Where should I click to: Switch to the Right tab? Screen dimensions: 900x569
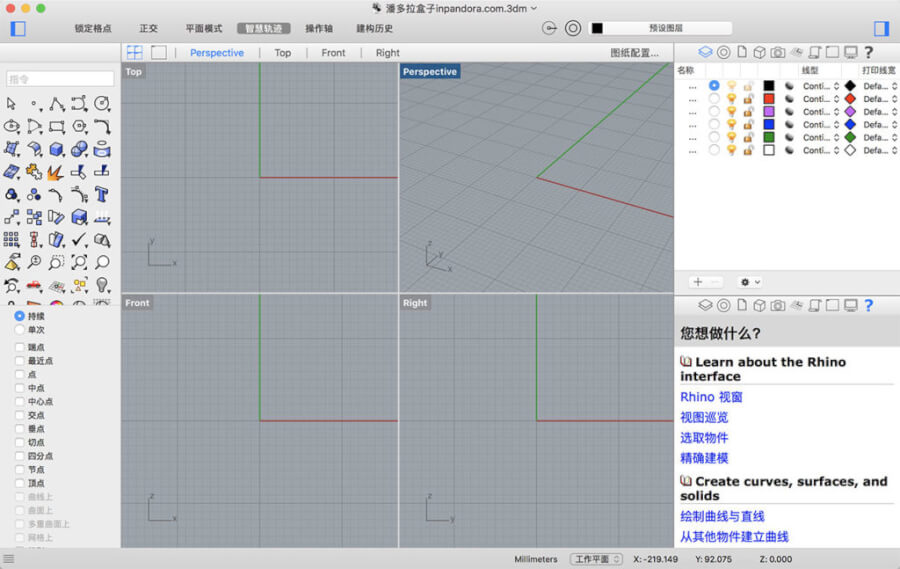point(387,53)
